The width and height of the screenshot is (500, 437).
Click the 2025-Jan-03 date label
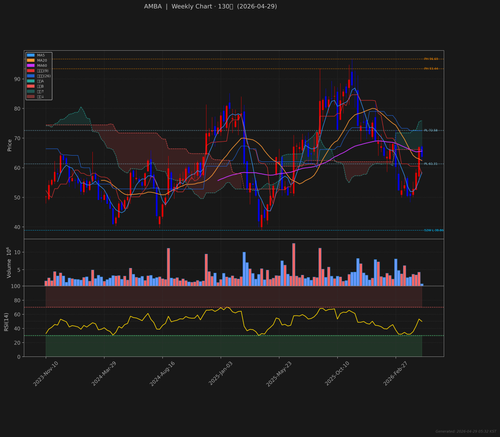tap(221, 374)
